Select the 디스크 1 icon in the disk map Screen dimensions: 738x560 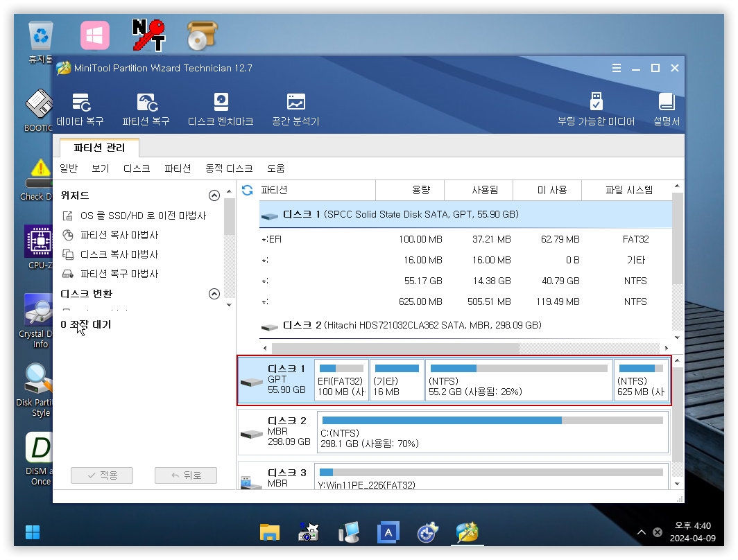(251, 383)
